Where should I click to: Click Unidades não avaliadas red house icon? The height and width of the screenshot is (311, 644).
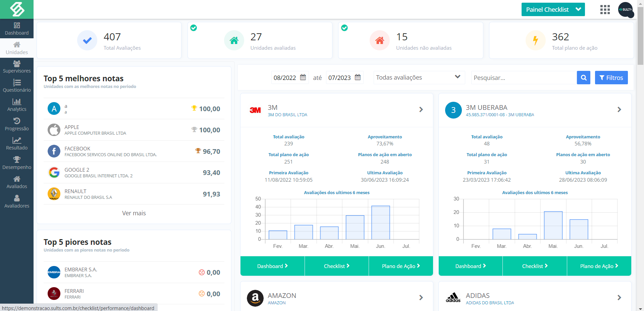point(380,40)
